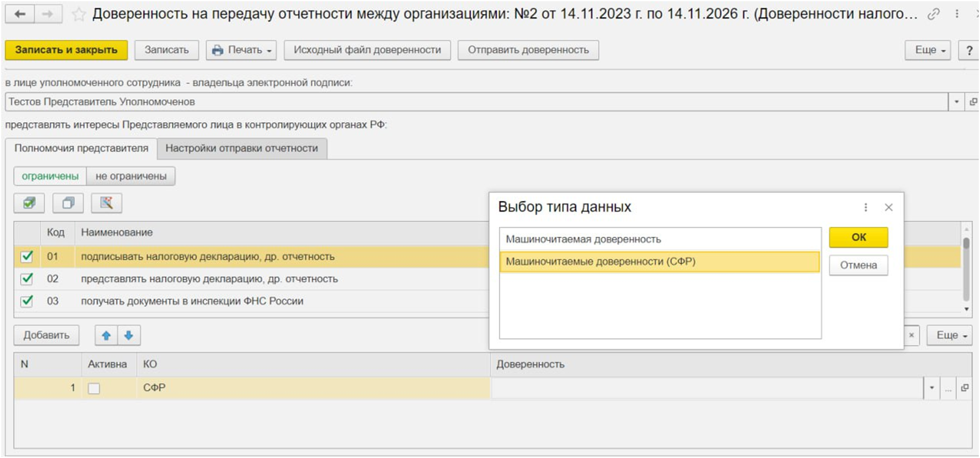Uncheck power 01 sign tax declaration
This screenshot has height=458, width=980.
[27, 256]
